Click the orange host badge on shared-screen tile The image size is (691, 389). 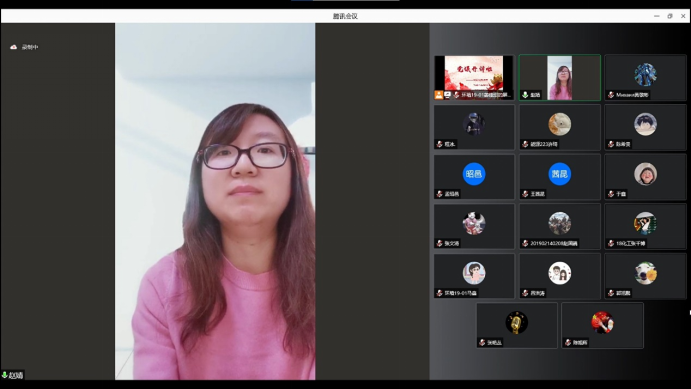tap(438, 95)
